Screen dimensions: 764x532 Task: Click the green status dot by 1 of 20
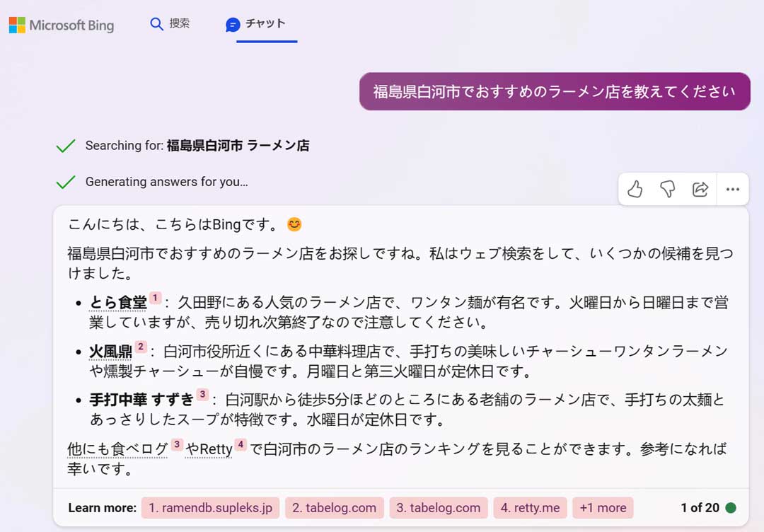tap(730, 508)
